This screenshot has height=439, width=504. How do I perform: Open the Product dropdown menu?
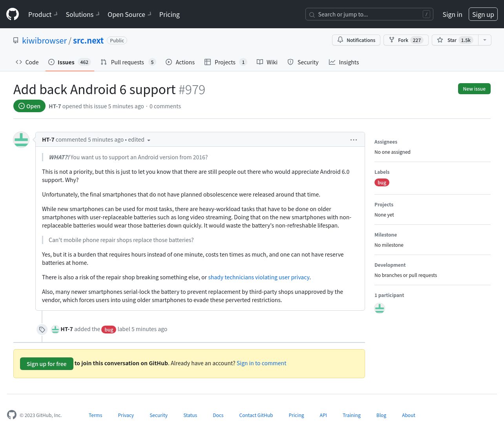click(x=43, y=15)
